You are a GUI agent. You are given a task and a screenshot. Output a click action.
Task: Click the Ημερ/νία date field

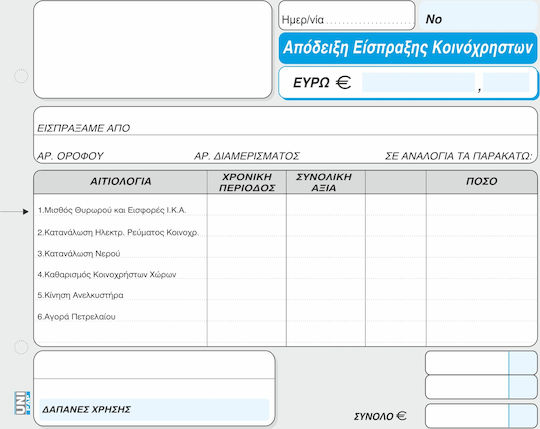(x=346, y=15)
